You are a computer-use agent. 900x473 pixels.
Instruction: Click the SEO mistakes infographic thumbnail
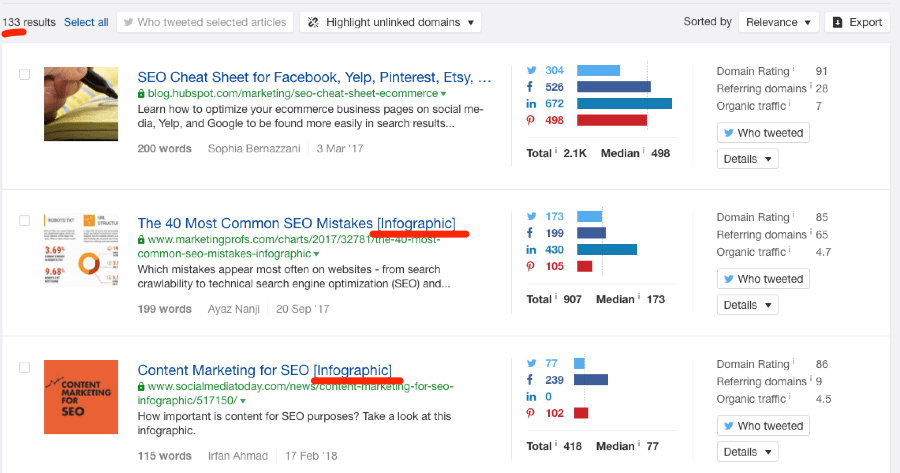click(x=81, y=250)
